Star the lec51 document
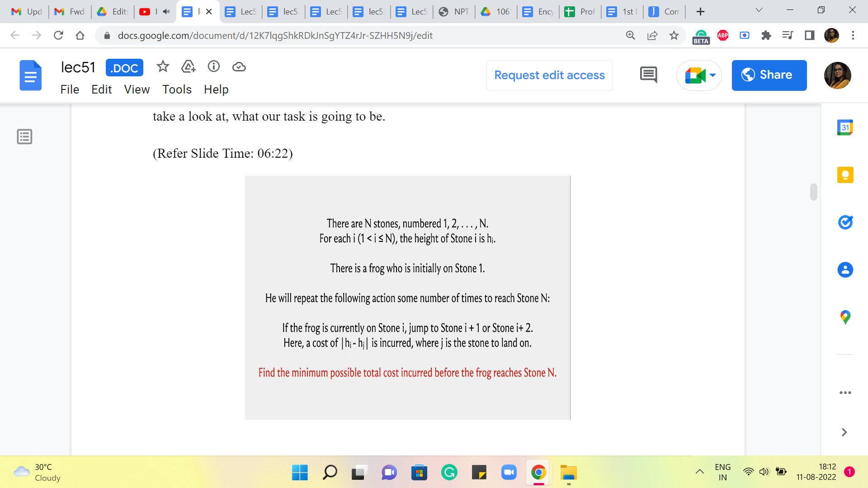 point(163,67)
